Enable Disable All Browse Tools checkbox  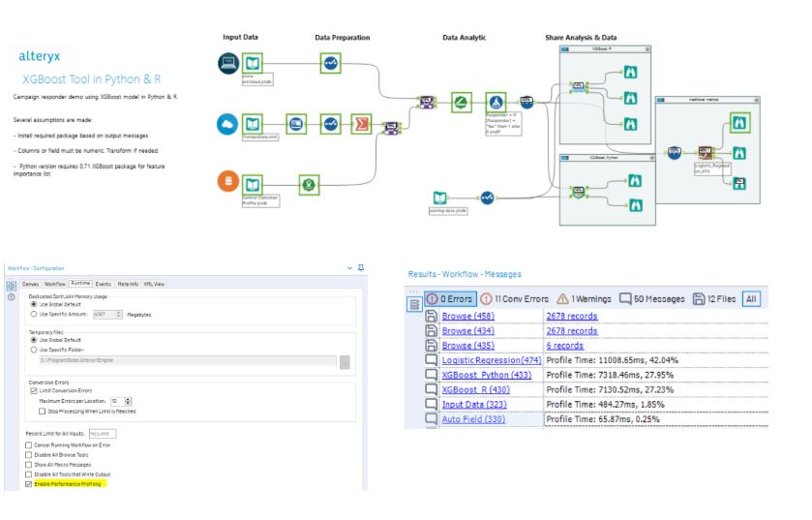(28, 455)
